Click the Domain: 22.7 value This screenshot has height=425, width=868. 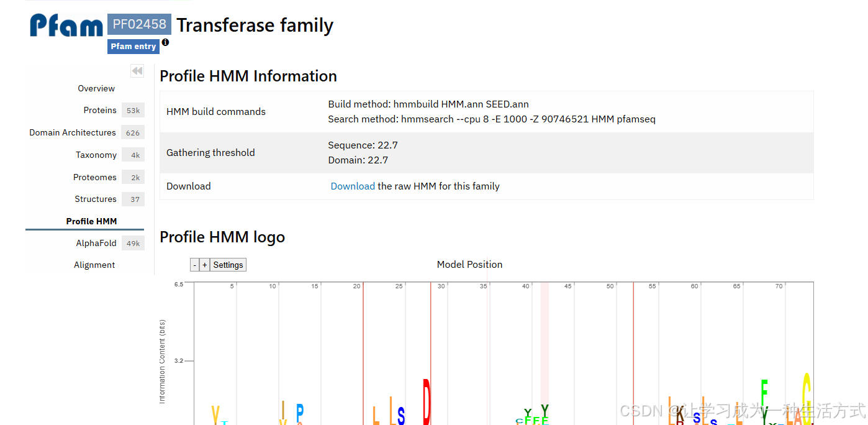coord(358,160)
